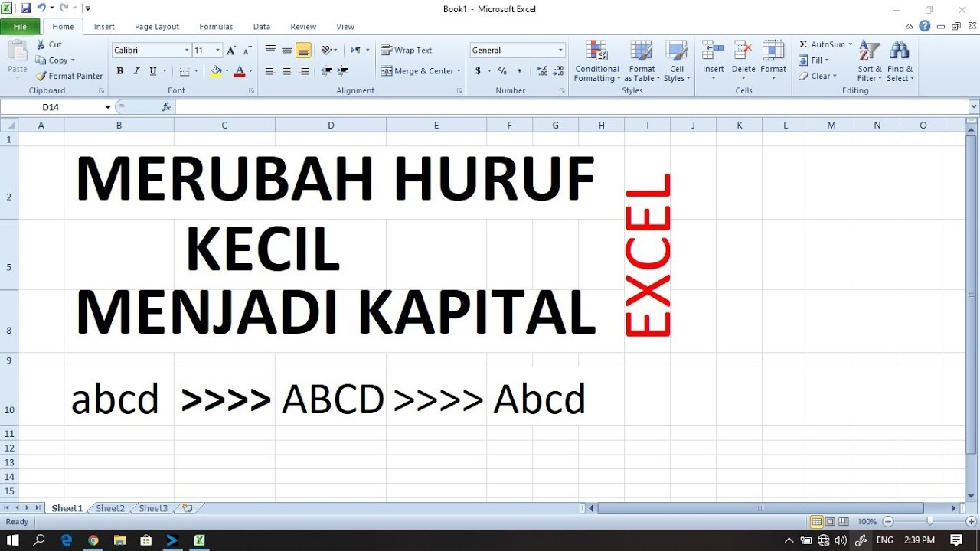Switch to the View tab
The image size is (980, 551).
tap(345, 27)
